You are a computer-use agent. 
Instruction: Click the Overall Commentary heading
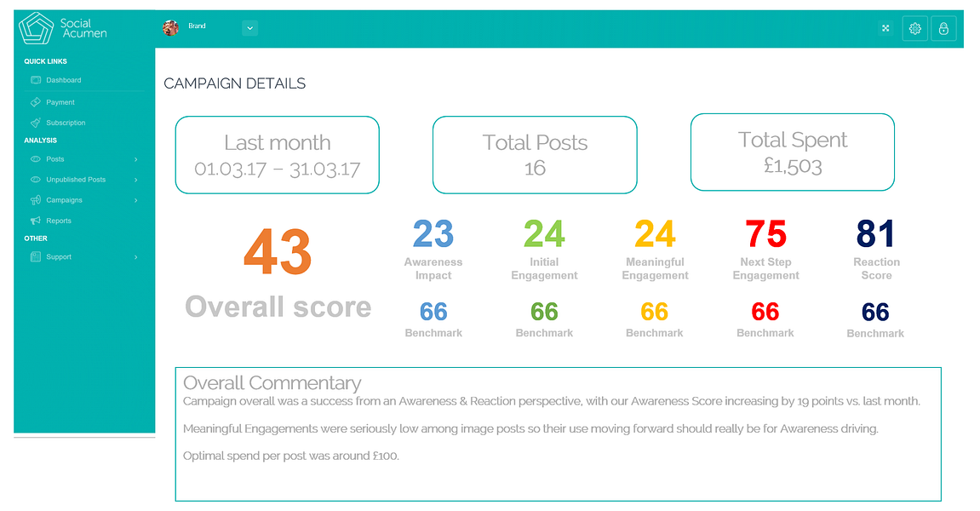(272, 382)
